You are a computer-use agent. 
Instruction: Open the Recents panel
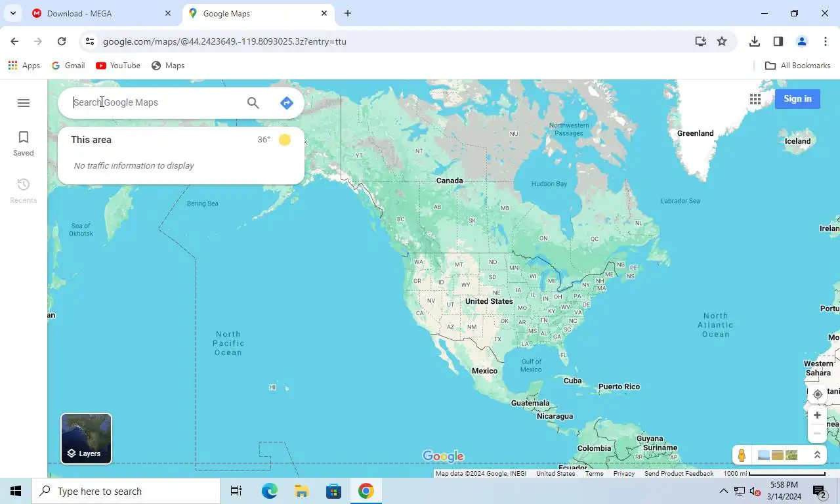click(x=24, y=191)
